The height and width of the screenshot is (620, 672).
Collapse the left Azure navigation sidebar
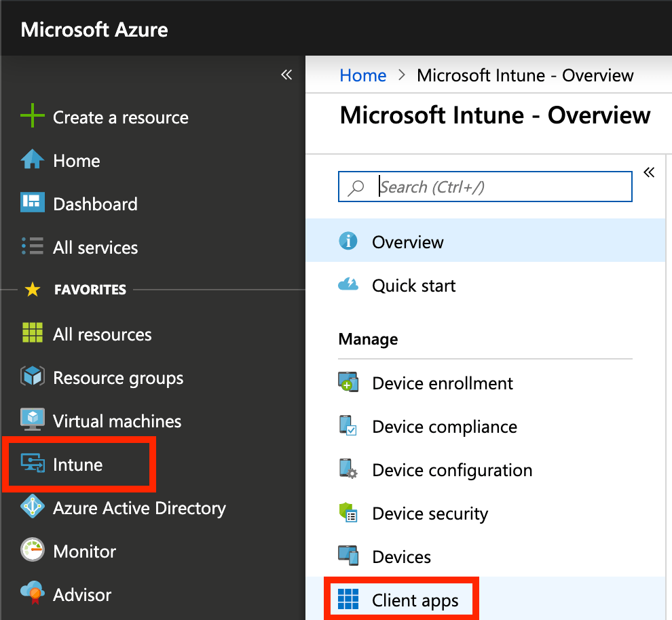point(286,75)
